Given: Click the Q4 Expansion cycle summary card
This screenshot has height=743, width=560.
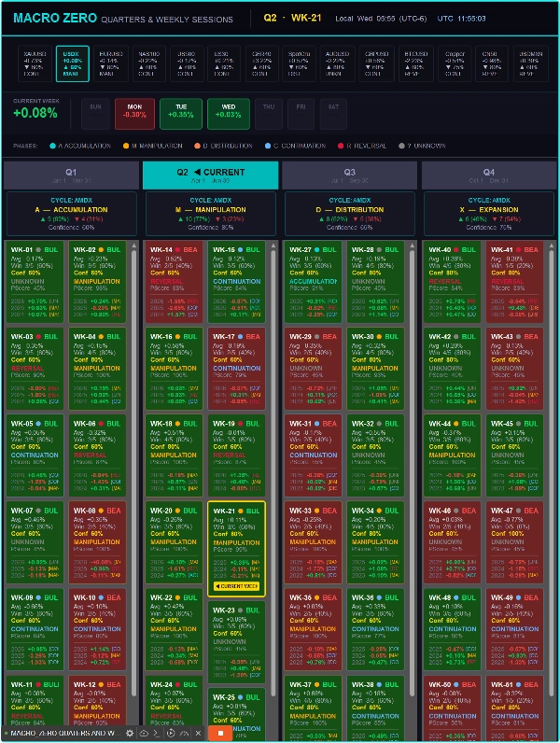Looking at the screenshot, I should 489,214.
